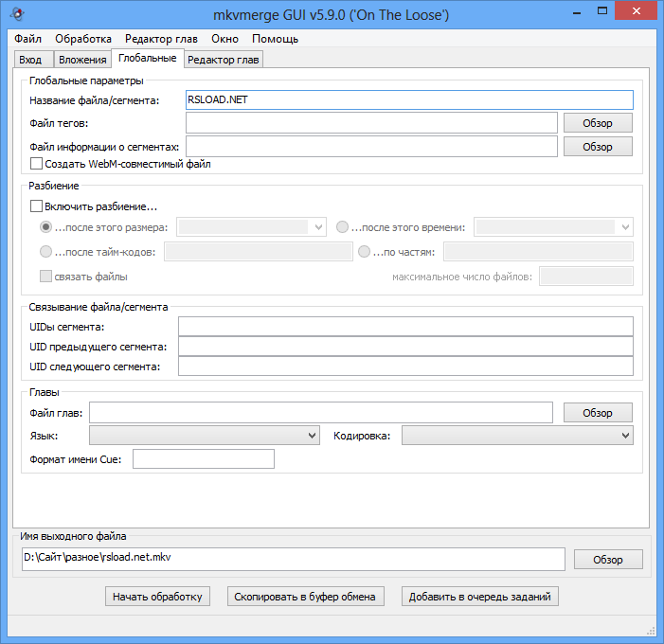The width and height of the screenshot is (664, 644).
Task: Click the UIDы сегмента input field
Action: (x=405, y=327)
